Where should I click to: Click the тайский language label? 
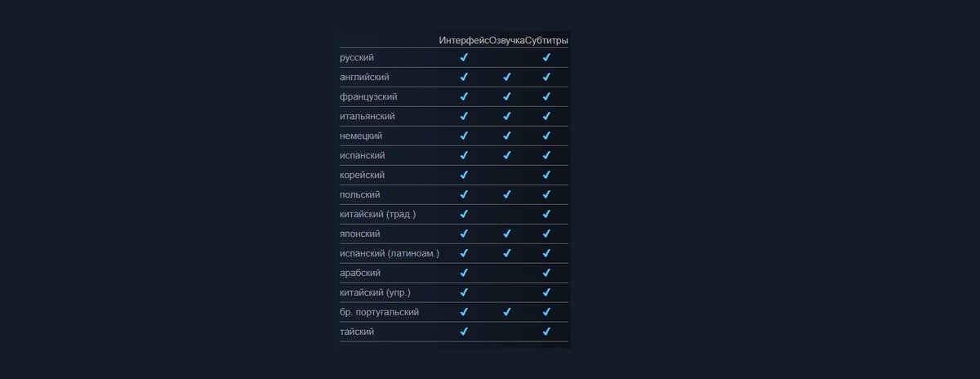[x=358, y=332]
